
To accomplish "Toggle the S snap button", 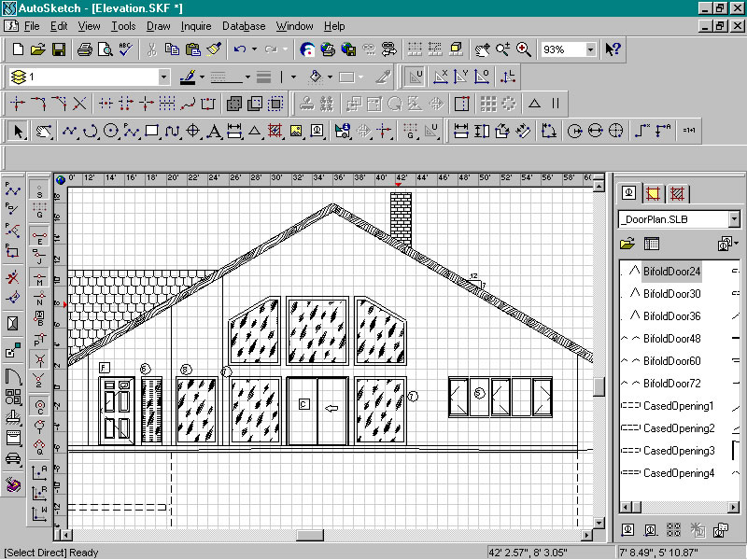I will tap(39, 190).
